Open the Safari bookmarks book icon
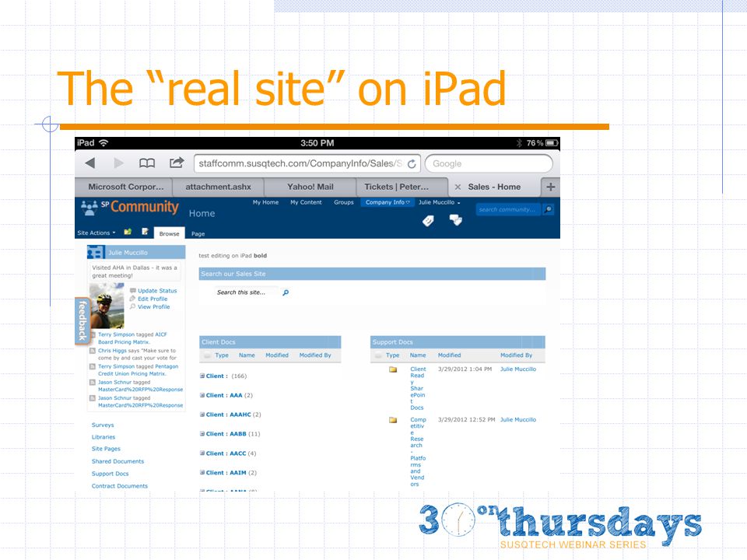The image size is (747, 560). click(147, 163)
